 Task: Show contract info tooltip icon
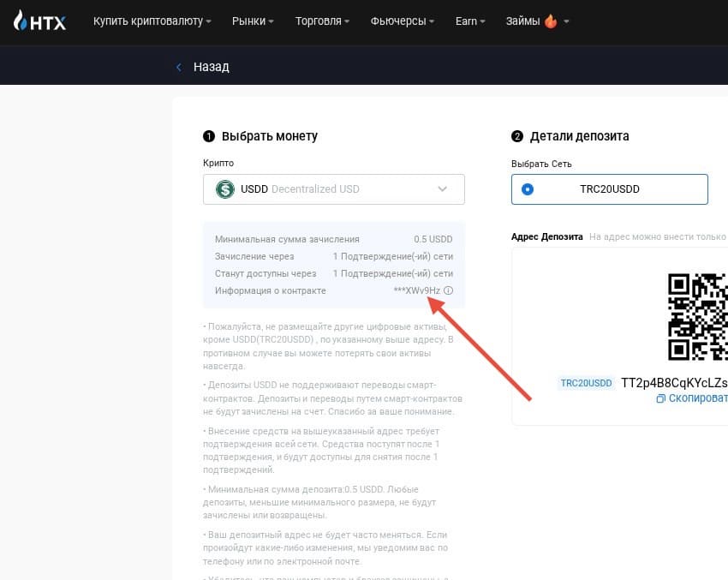pyautogui.click(x=448, y=290)
